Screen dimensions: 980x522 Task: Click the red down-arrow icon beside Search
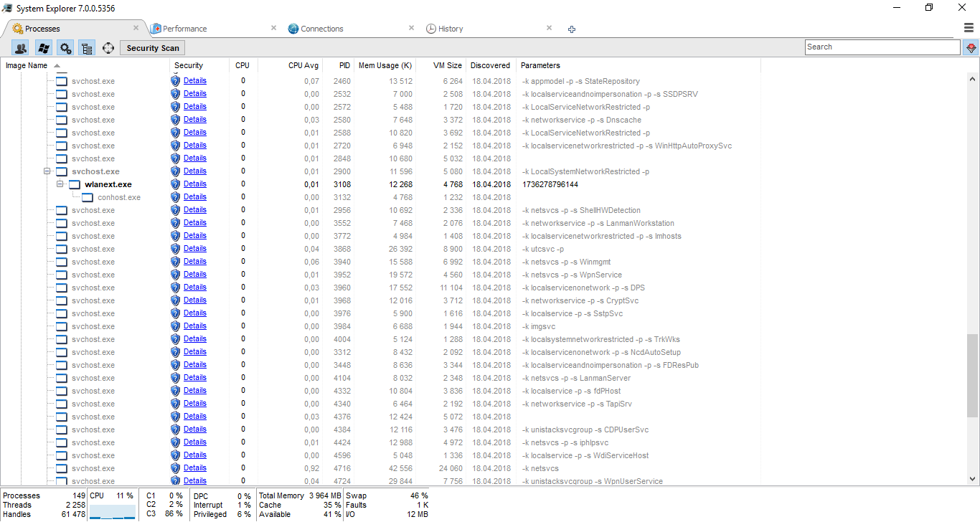coord(971,47)
